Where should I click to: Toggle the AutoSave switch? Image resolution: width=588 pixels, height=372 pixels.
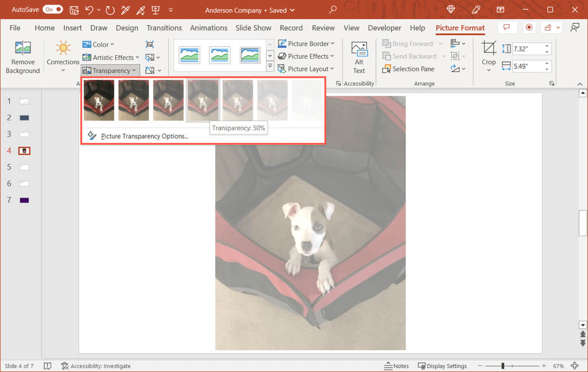(x=52, y=9)
